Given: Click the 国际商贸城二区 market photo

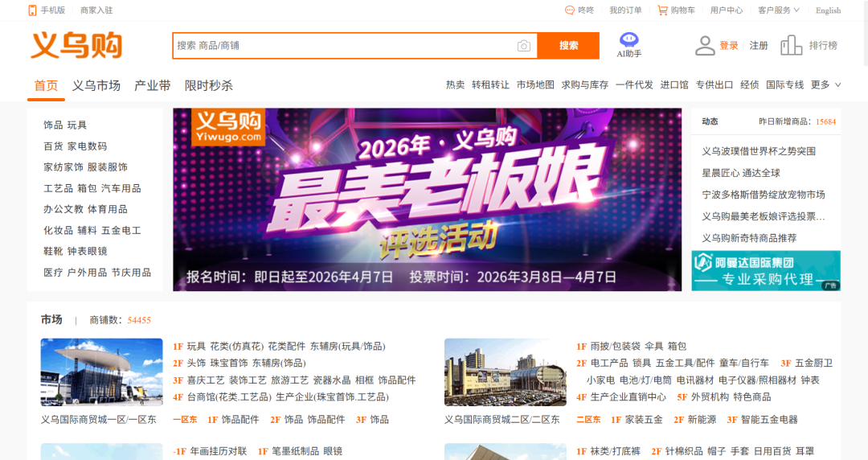Looking at the screenshot, I should point(505,372).
